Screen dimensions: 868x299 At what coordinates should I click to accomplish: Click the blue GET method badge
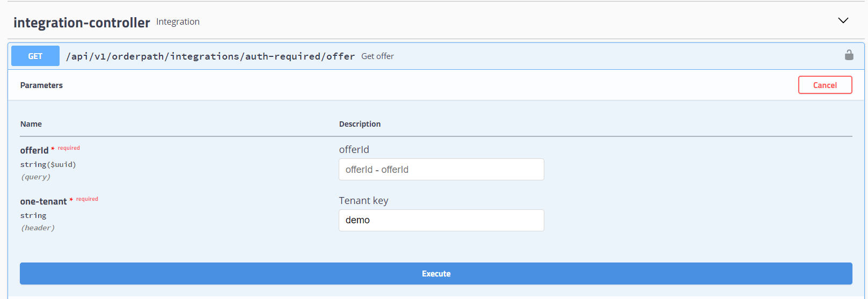coord(35,56)
